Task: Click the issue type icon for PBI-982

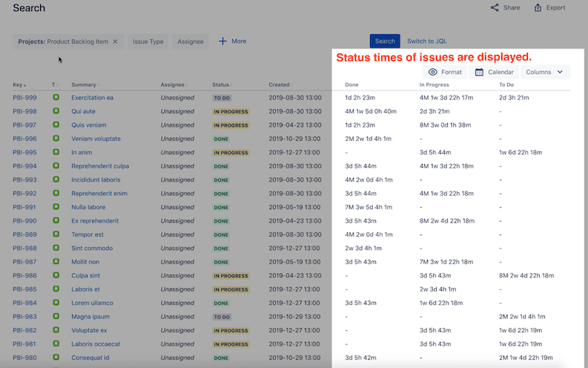Action: tap(56, 330)
